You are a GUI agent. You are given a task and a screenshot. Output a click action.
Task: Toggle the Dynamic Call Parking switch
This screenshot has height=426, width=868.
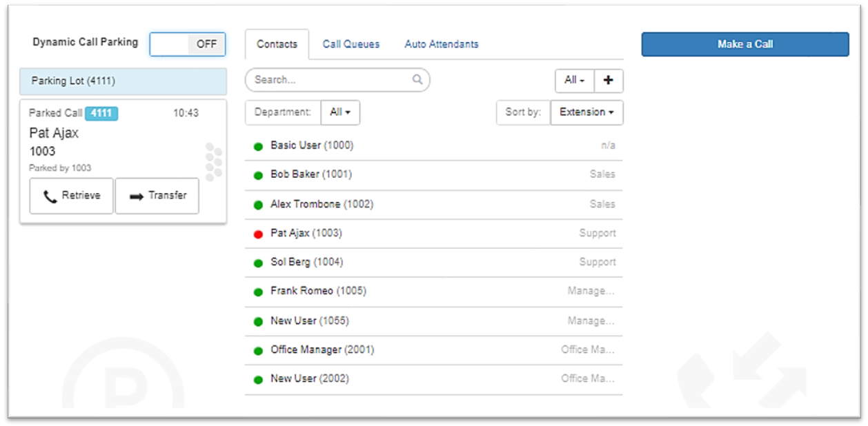(188, 44)
